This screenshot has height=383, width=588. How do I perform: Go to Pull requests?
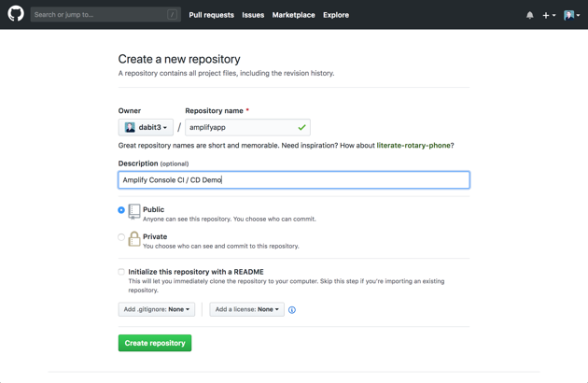click(x=212, y=15)
